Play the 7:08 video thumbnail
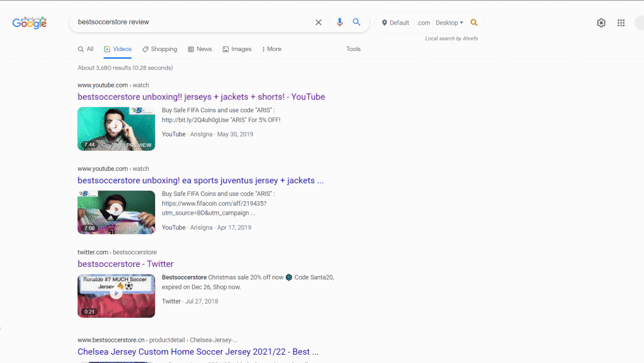 (116, 212)
